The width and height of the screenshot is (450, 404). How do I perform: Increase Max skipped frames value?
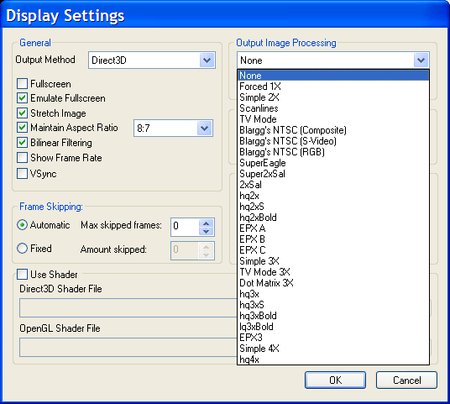(x=206, y=223)
